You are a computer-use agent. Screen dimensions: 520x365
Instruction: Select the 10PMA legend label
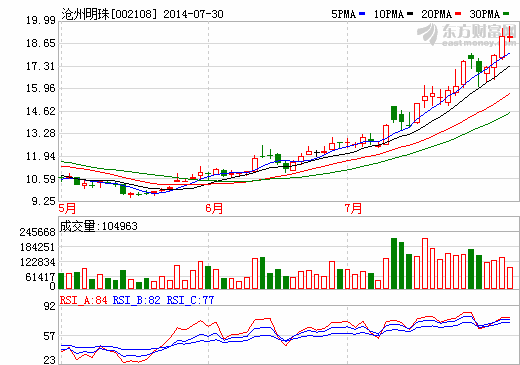point(389,14)
